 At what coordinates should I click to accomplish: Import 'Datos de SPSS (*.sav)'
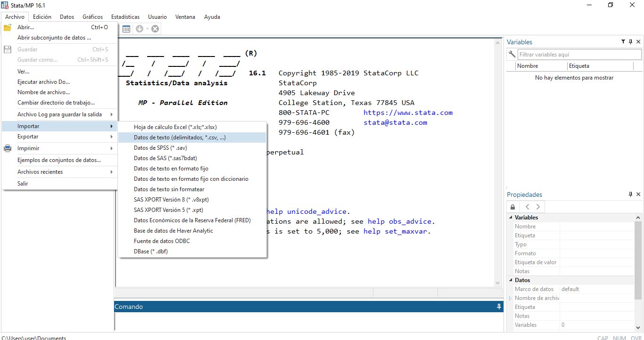192,148
